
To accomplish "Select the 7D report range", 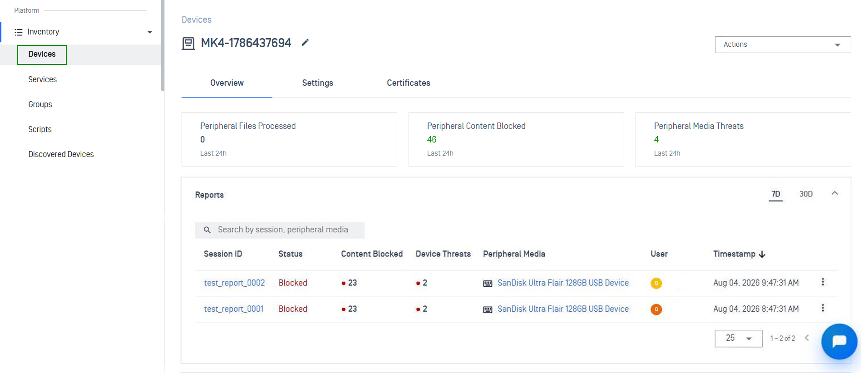I will click(775, 194).
